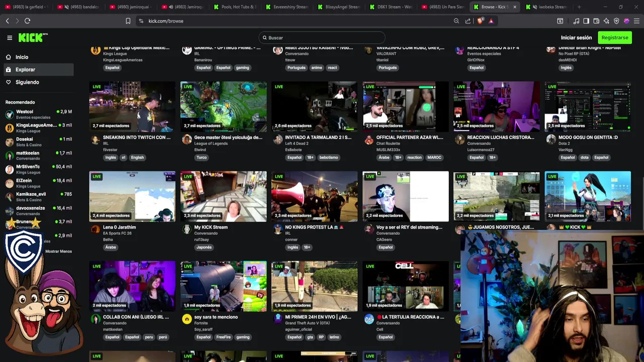The width and height of the screenshot is (644, 362).
Task: Select the 'Turco' tag under Elwind
Action: 202,157
